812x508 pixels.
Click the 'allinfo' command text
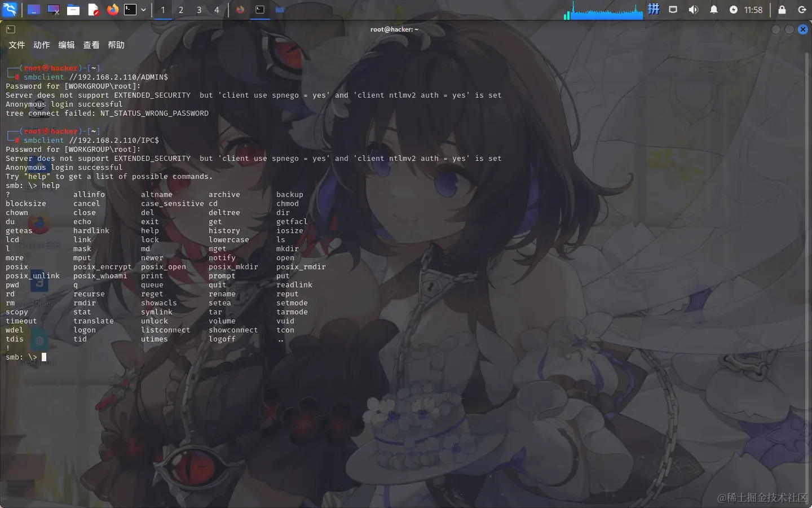coord(89,195)
